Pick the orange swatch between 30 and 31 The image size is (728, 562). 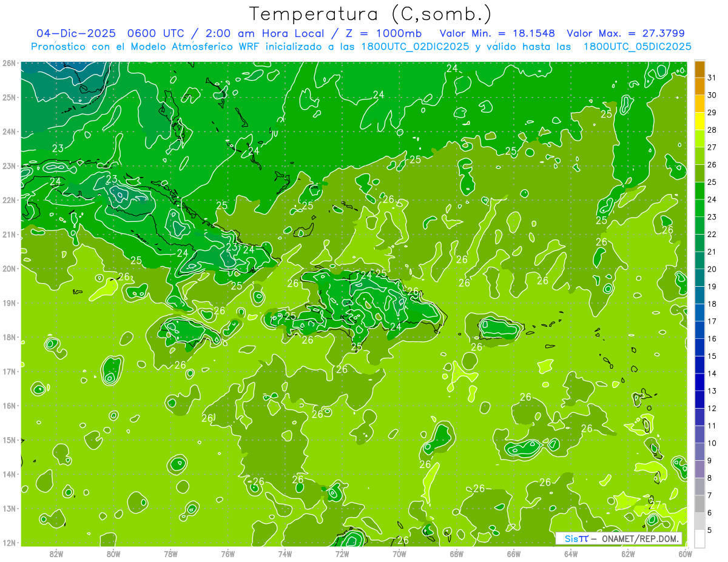tap(699, 87)
